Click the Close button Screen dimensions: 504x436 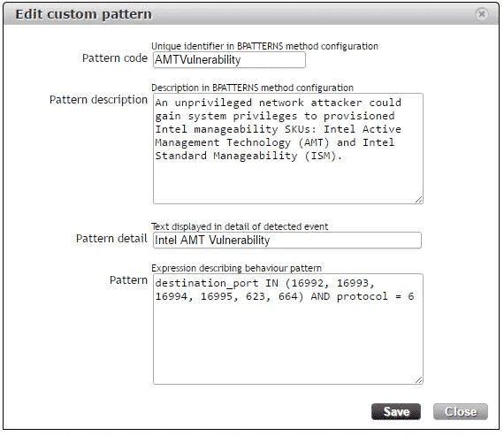coord(461,411)
